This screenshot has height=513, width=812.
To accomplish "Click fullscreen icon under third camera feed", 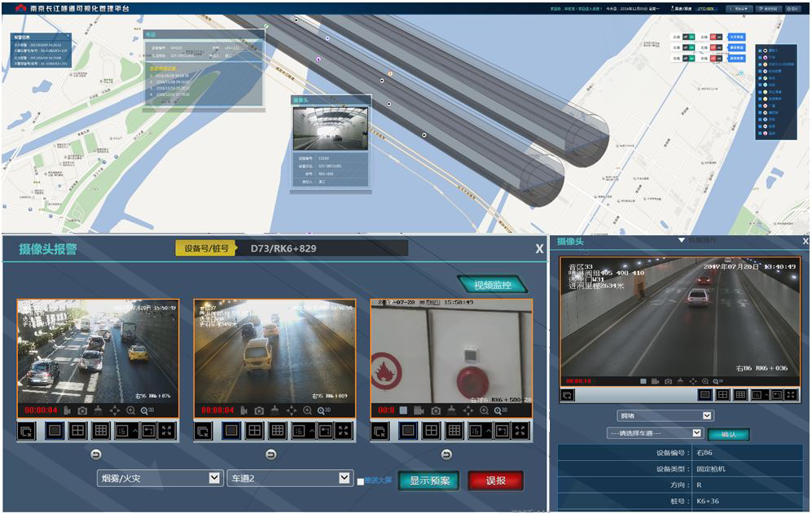I will [520, 431].
